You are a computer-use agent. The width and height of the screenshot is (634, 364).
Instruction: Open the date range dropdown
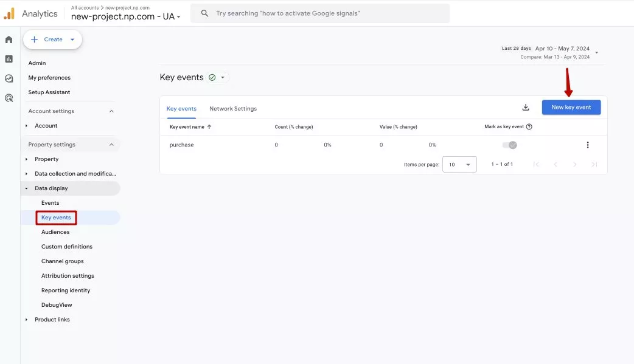596,52
